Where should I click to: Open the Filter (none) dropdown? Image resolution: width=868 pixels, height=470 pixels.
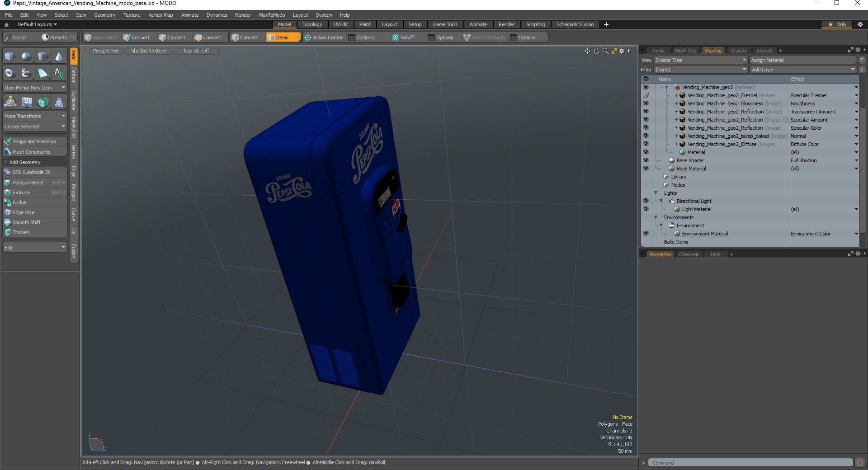(701, 70)
